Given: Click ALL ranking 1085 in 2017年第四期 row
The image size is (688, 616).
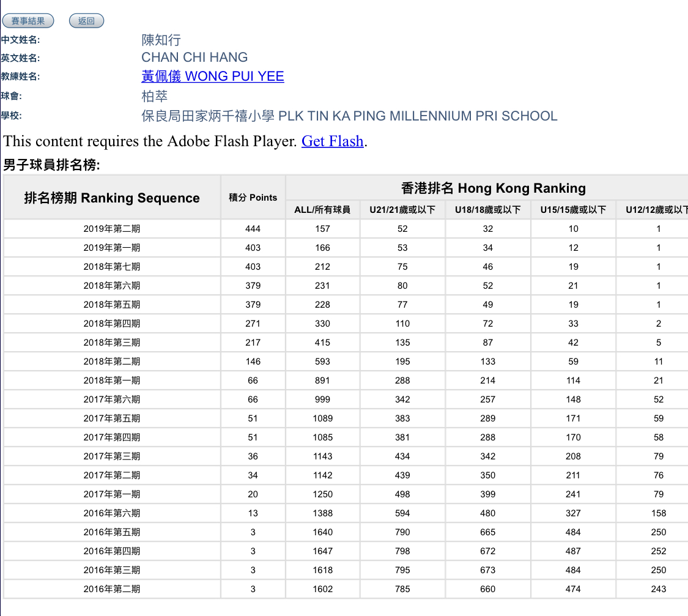Looking at the screenshot, I should (x=322, y=437).
